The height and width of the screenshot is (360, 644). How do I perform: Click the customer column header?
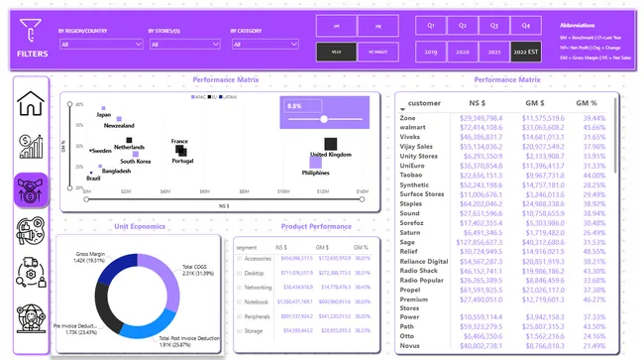tap(424, 103)
